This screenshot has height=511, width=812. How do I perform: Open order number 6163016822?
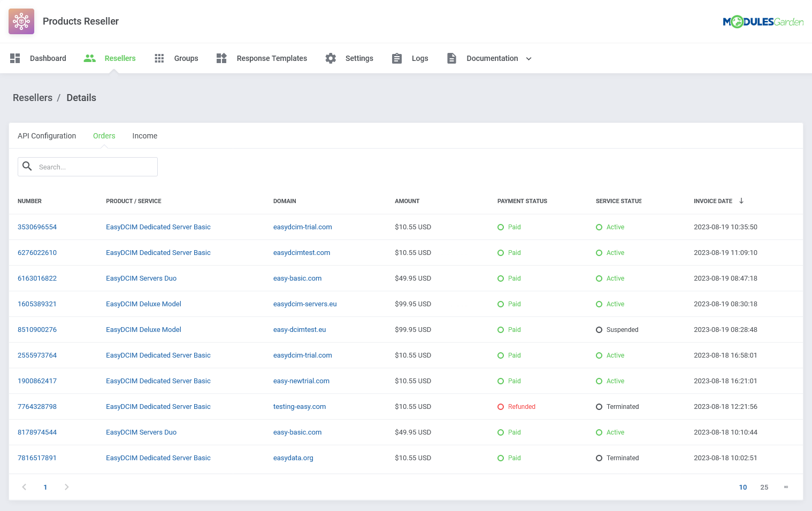click(37, 278)
